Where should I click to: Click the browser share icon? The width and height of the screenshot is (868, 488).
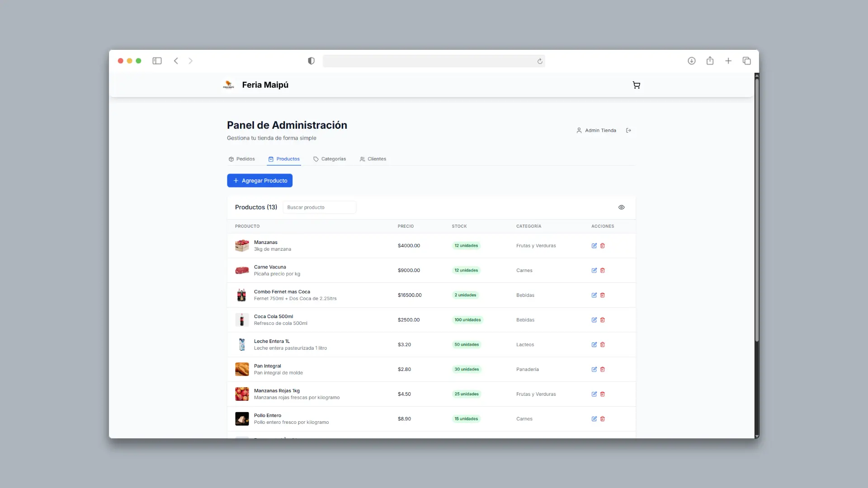[710, 61]
